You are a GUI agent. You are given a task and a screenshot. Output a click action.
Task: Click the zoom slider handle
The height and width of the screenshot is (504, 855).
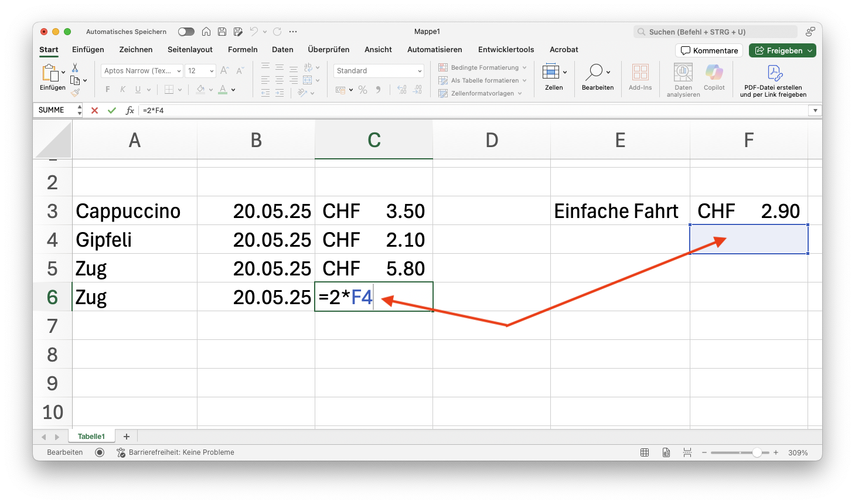[x=757, y=452]
